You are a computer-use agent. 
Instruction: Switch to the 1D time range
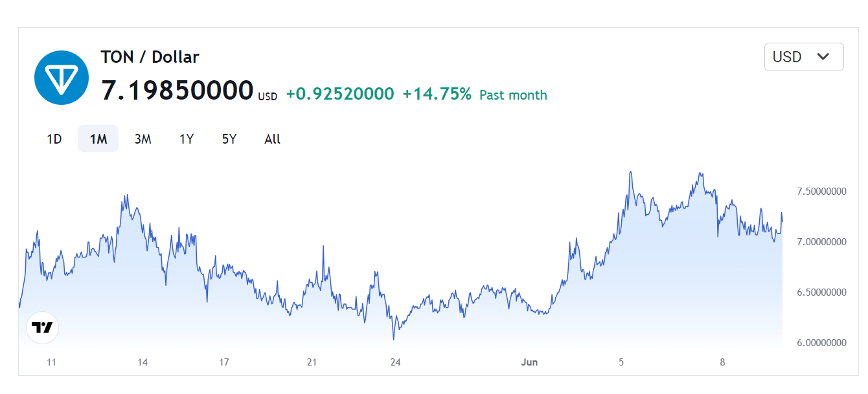coord(54,139)
